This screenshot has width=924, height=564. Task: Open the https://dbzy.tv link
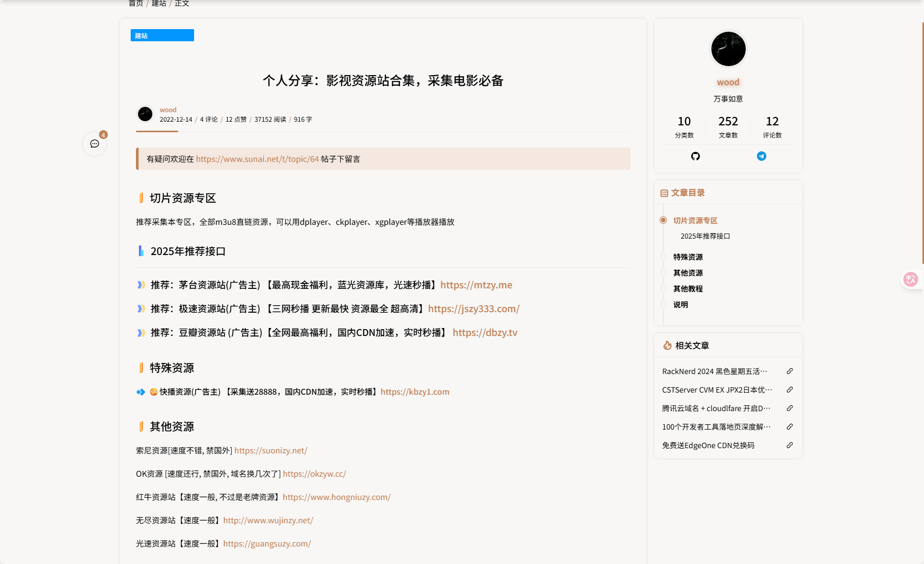(484, 333)
